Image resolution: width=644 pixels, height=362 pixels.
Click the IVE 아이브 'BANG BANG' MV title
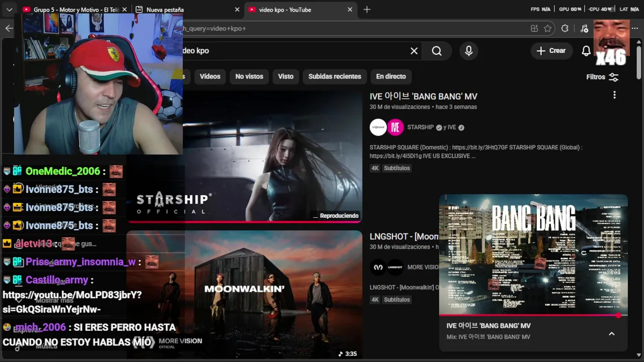424,97
